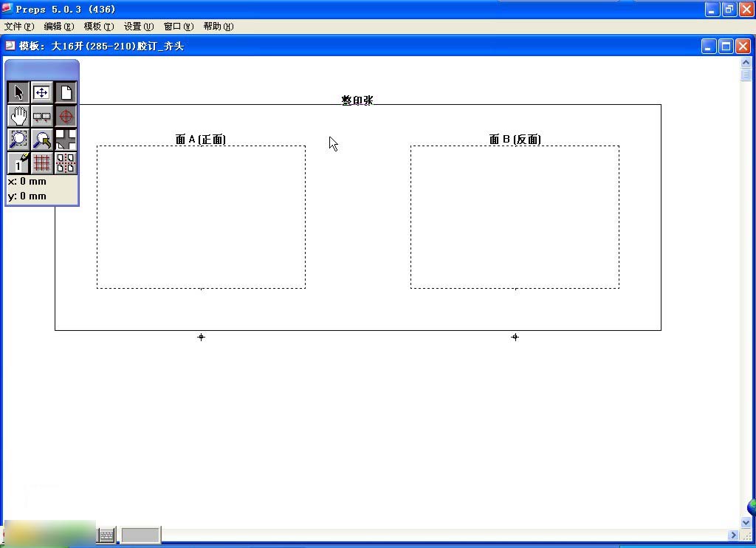The height and width of the screenshot is (548, 756).
Task: Minimize the template document window
Action: click(709, 47)
